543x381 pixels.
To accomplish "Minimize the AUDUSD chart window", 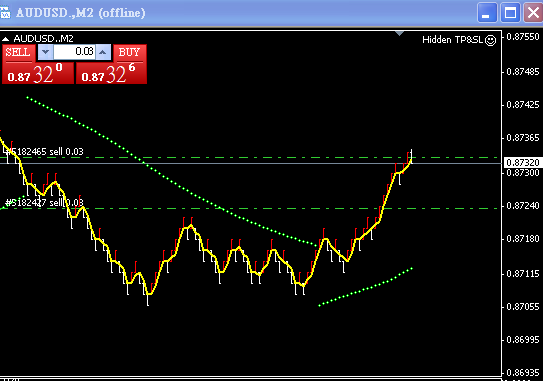I will pos(487,13).
